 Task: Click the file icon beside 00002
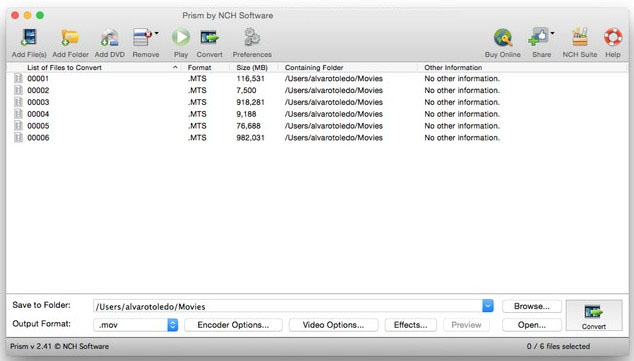(18, 90)
